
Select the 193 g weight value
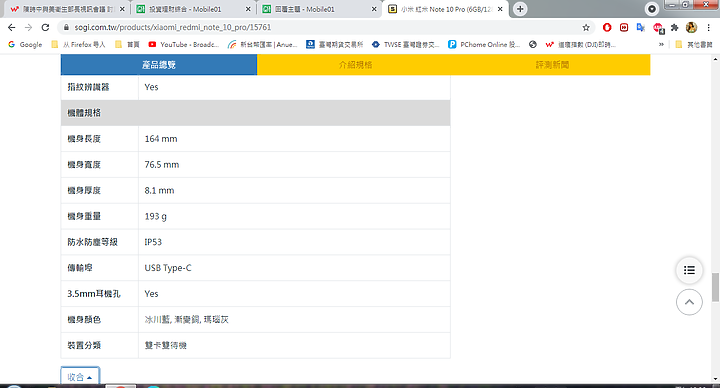pos(156,216)
